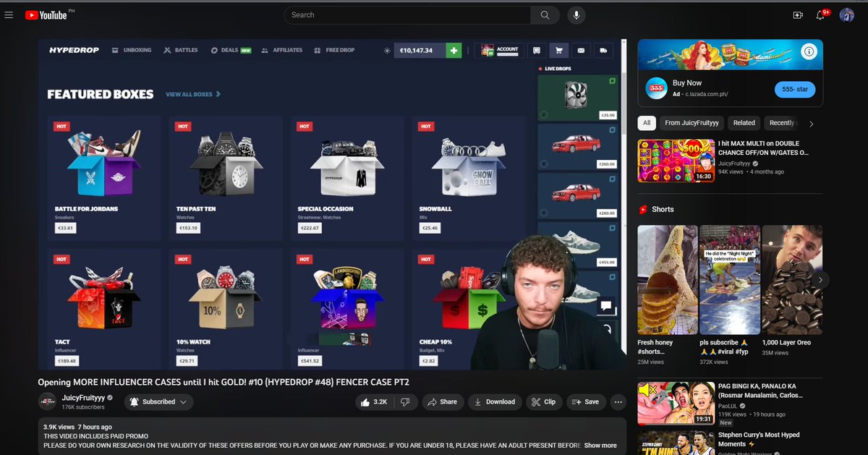Open the TACT influencer box
The width and height of the screenshot is (868, 455).
tap(103, 309)
